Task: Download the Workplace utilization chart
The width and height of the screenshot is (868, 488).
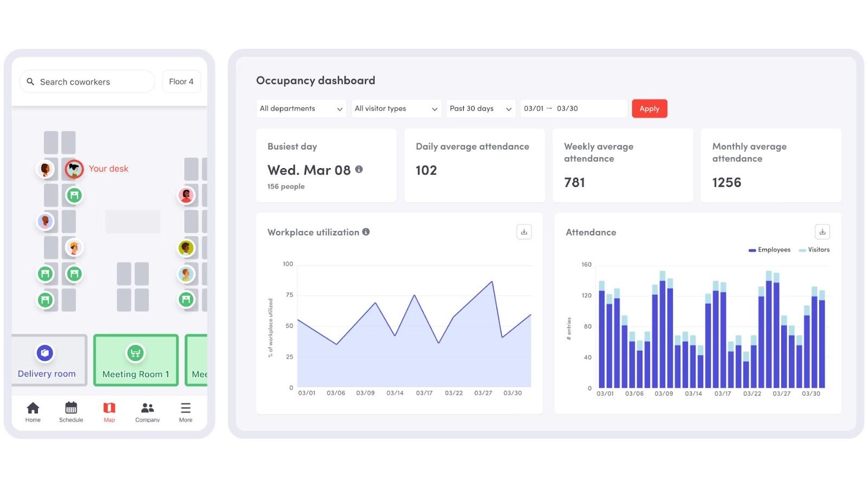Action: tap(524, 232)
